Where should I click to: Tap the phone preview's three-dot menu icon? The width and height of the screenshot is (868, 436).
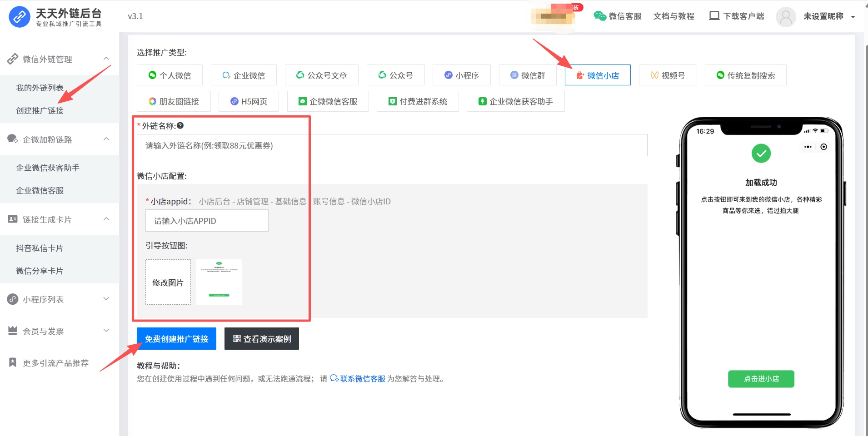808,147
